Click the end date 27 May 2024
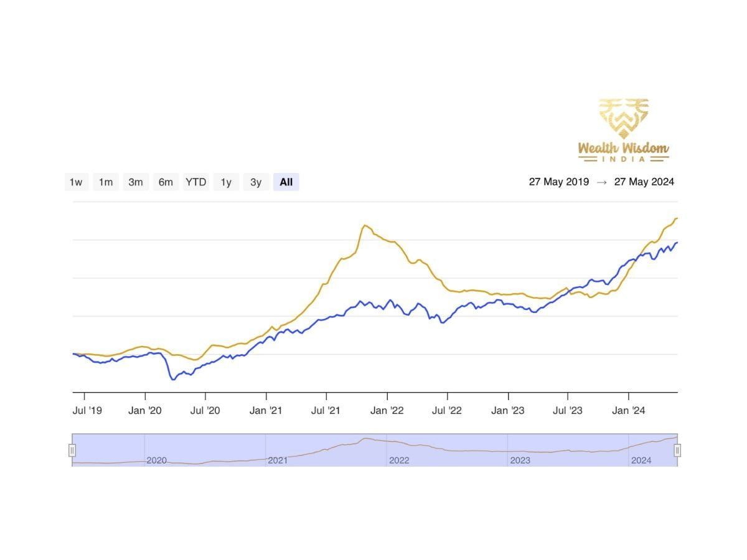 click(644, 182)
